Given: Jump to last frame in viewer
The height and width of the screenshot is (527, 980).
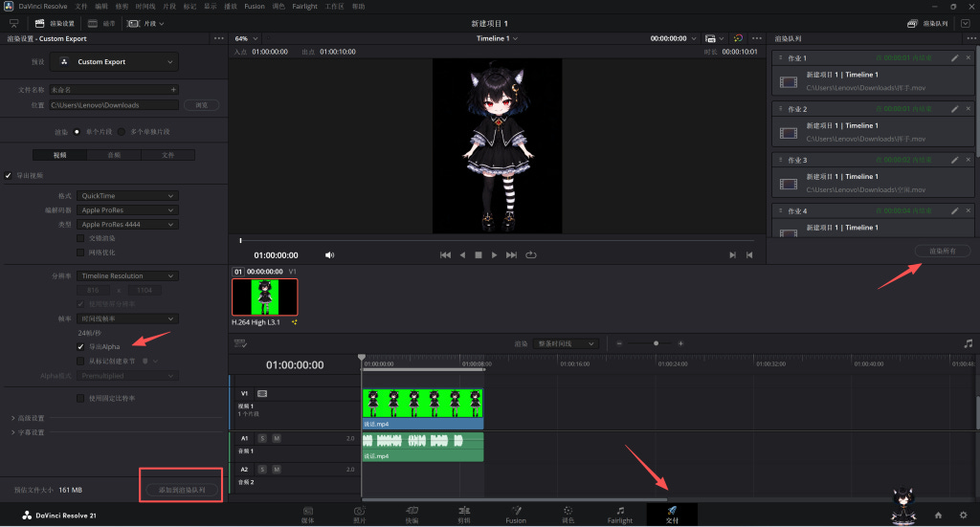Looking at the screenshot, I should tap(511, 254).
